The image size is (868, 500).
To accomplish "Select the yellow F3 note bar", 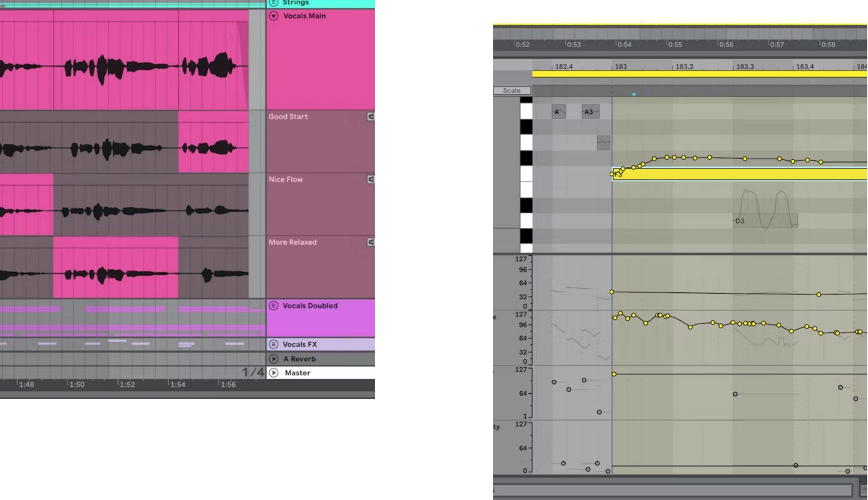I will 740,174.
